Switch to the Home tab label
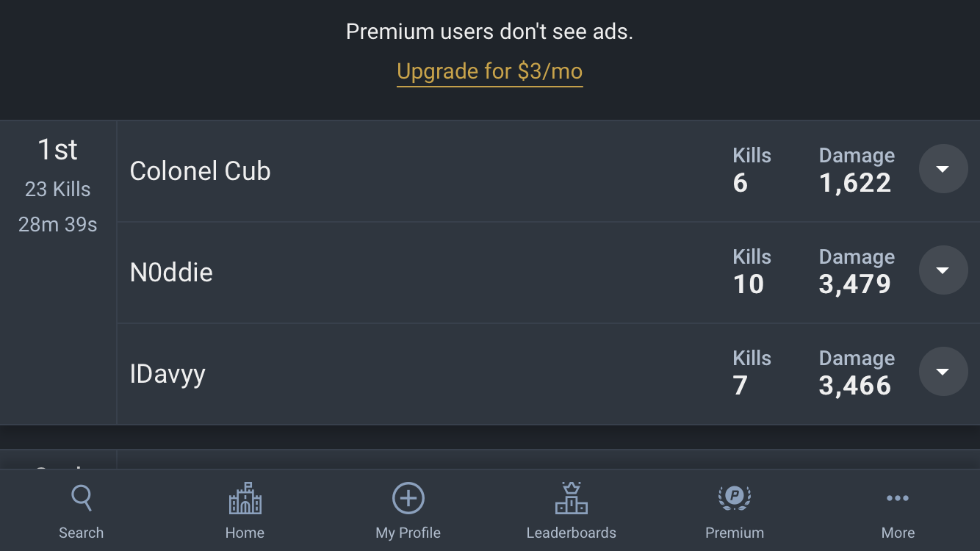The image size is (980, 551). pyautogui.click(x=245, y=533)
